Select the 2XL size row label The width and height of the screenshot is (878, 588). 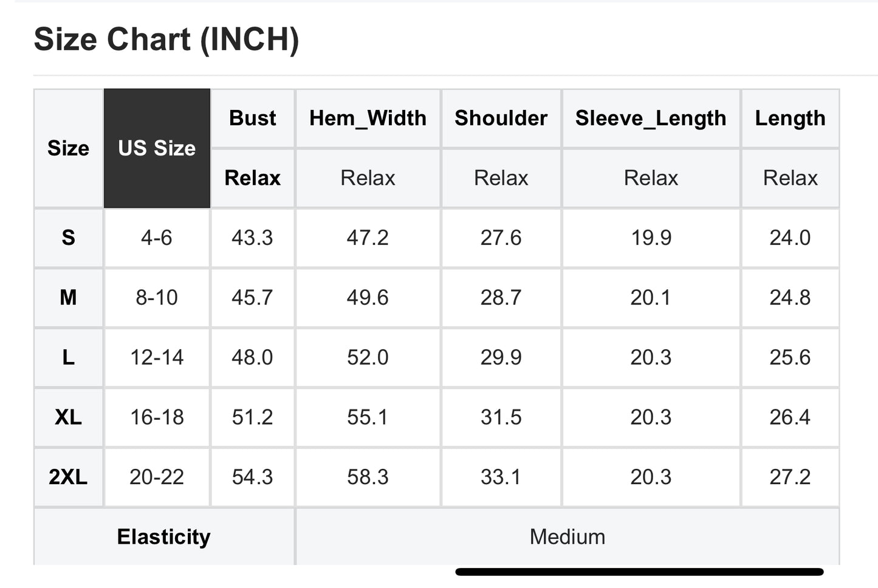click(x=68, y=477)
